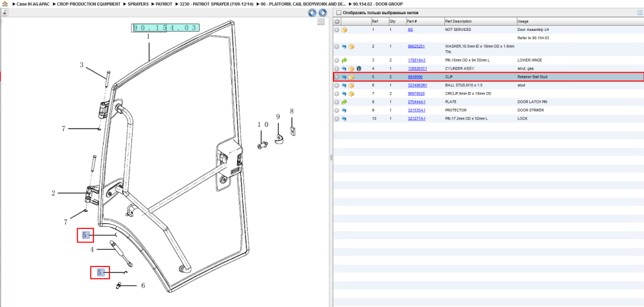Add the WASHER row via plus icon
This screenshot has height=307, width=644.
(x=337, y=47)
